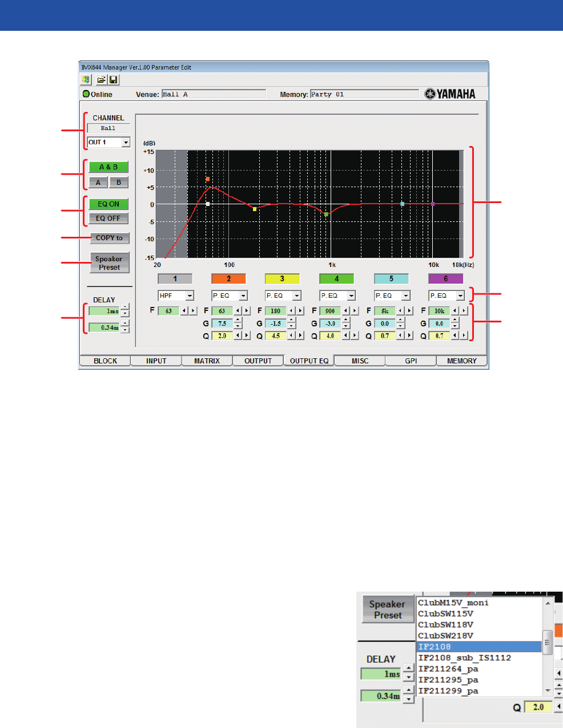Turn EQ ON

[x=108, y=204]
